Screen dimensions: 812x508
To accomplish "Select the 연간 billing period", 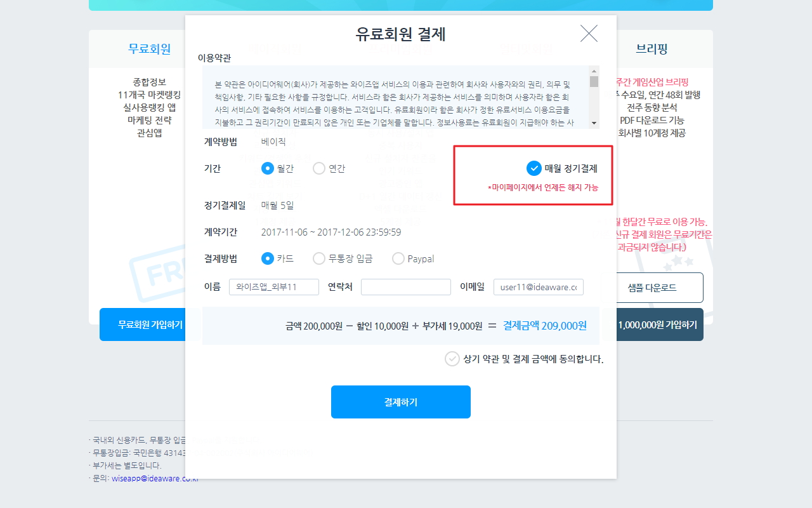I will pyautogui.click(x=318, y=169).
